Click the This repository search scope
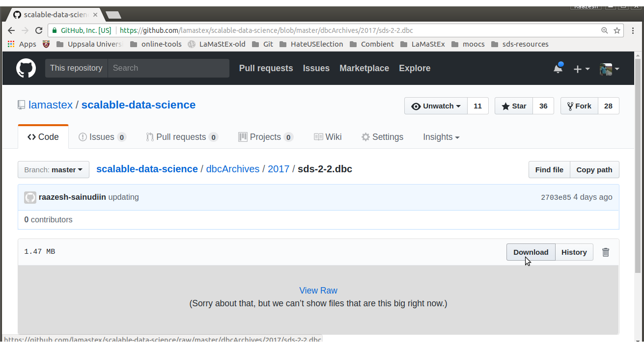This screenshot has height=348, width=644. coord(76,68)
